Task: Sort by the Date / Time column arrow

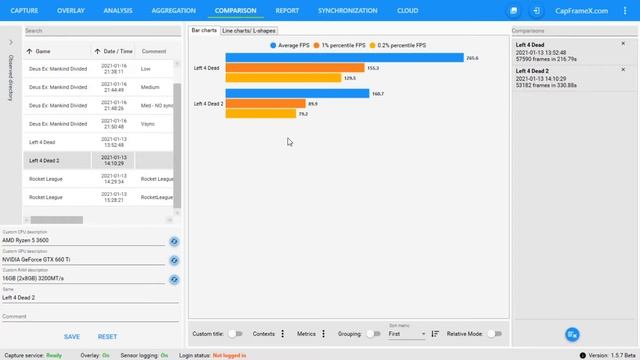Action: (97, 51)
